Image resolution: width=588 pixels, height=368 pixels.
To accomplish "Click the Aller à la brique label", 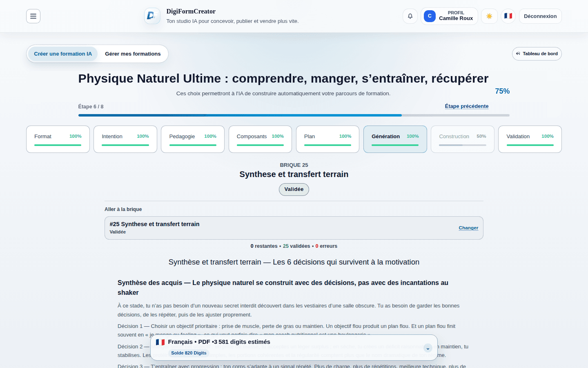I will point(123,209).
